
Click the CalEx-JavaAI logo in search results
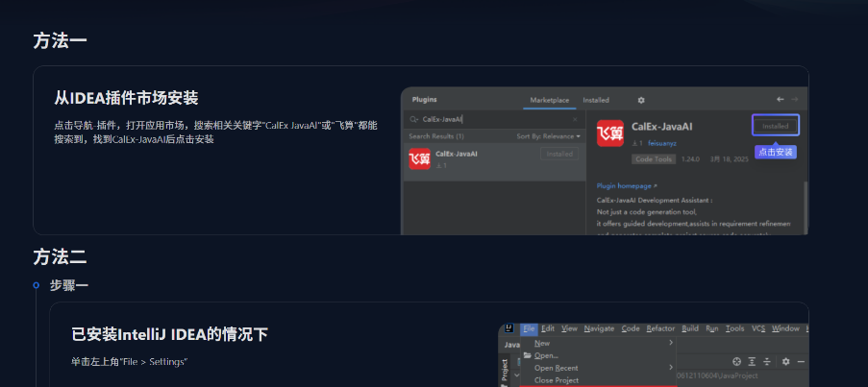pyautogui.click(x=419, y=158)
